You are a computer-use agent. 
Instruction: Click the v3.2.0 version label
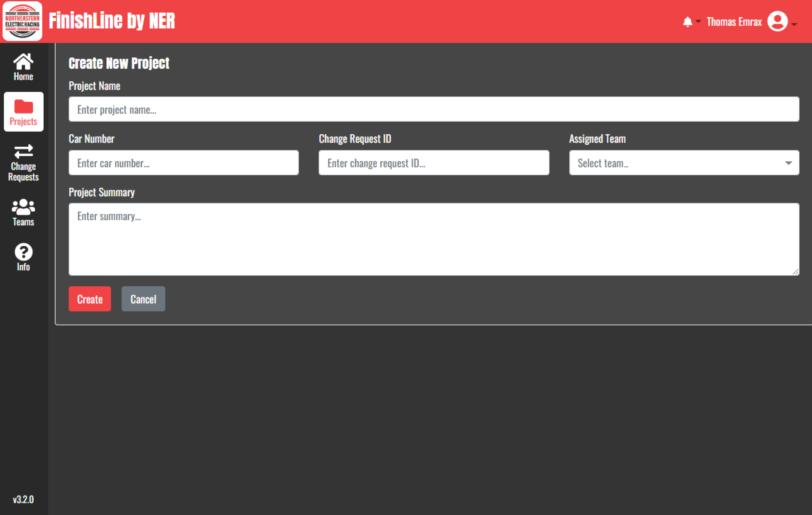point(23,499)
